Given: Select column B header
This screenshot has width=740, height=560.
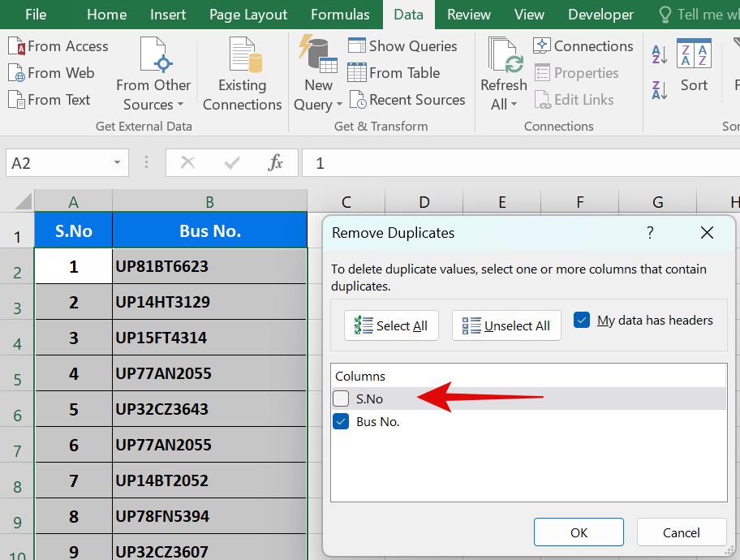Looking at the screenshot, I should tap(209, 201).
